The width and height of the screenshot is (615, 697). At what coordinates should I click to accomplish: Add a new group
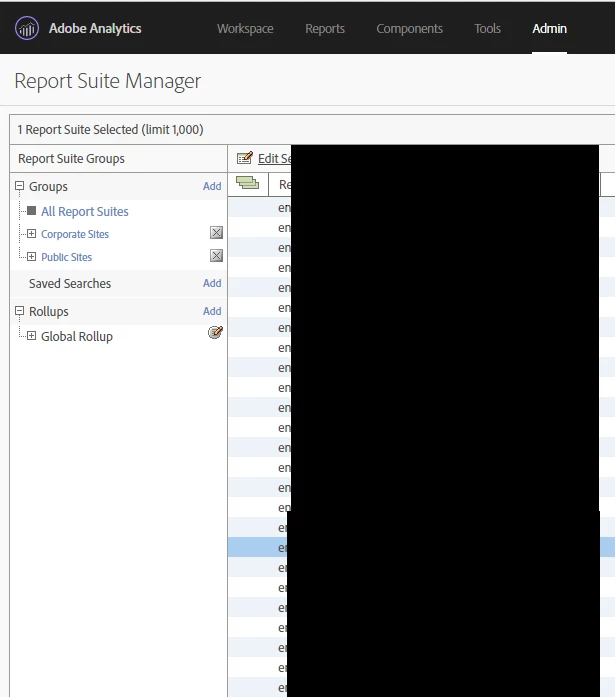[212, 186]
